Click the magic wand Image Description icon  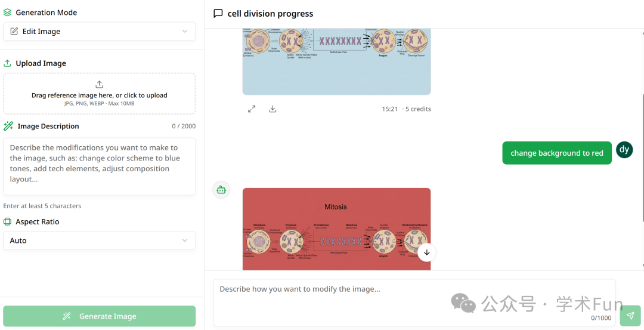(8, 126)
